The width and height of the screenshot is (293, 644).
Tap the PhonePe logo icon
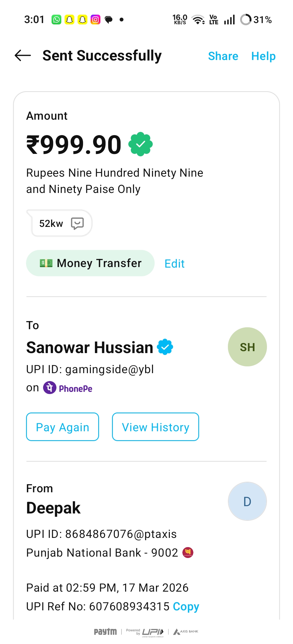50,388
